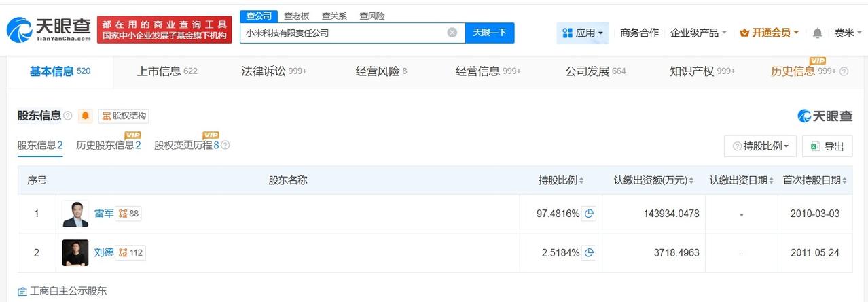Viewport: 868px width, 302px height.
Task: Open the 开通会员 membership dropdown
Action: click(x=769, y=33)
